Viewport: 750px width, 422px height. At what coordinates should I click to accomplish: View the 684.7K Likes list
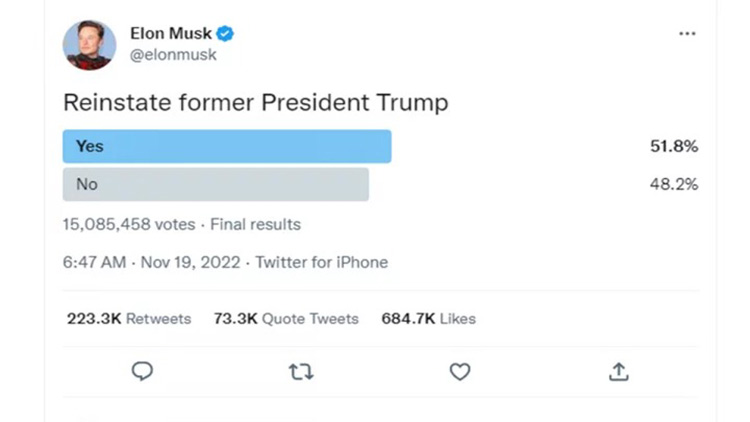[429, 319]
